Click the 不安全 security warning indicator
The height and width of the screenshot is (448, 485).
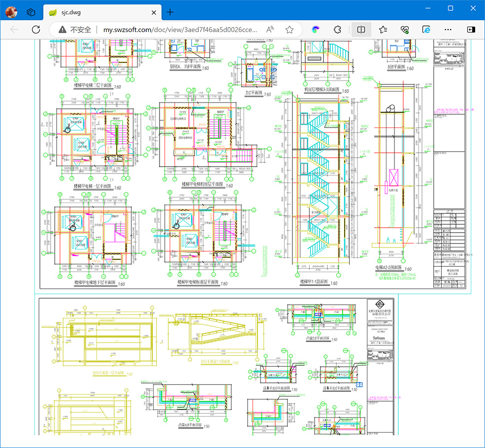pyautogui.click(x=75, y=30)
